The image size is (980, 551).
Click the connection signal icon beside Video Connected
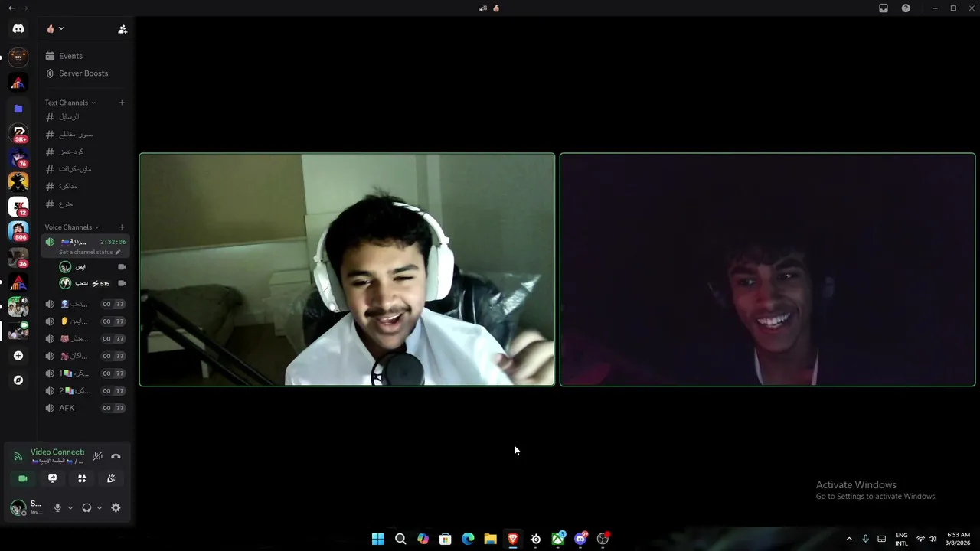coord(18,456)
